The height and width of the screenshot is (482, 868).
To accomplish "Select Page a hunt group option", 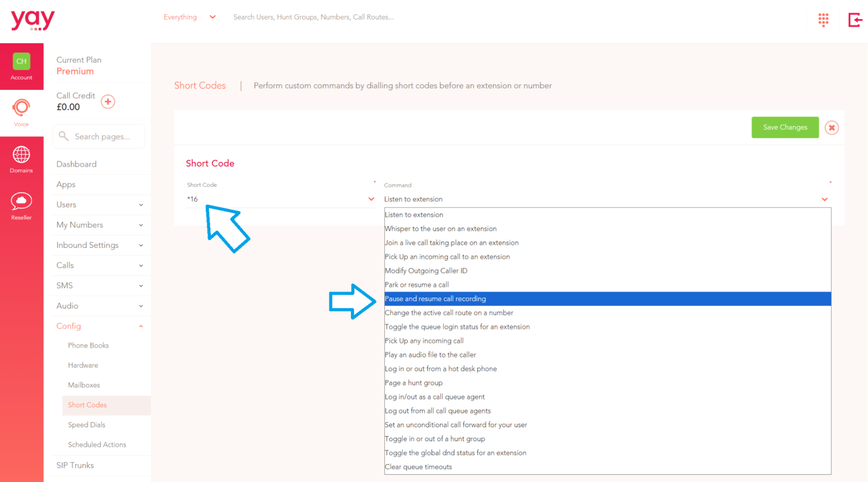I will coord(607,383).
